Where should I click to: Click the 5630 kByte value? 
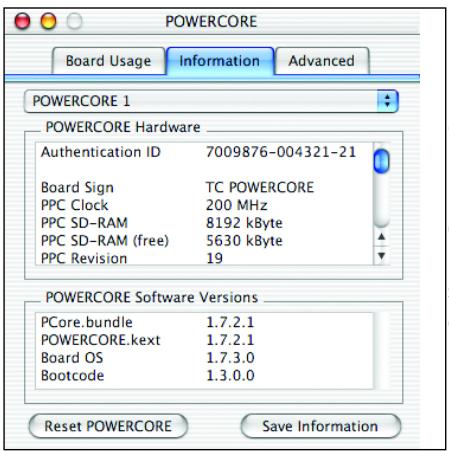tap(244, 241)
